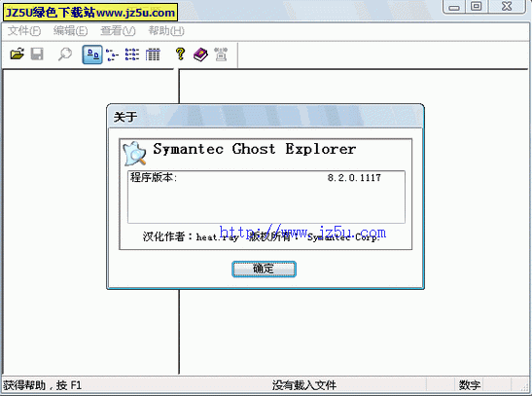
Task: Click the 程序版本 label
Action: coord(154,177)
